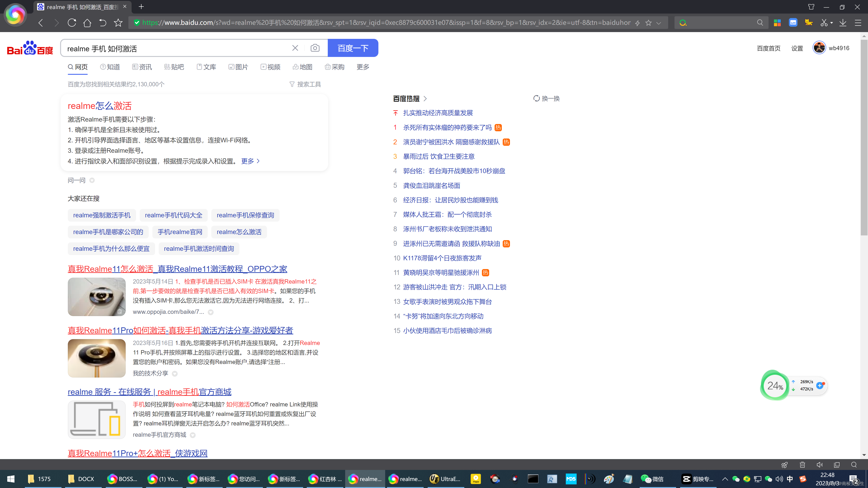Expand the address bar history chevron

[659, 23]
